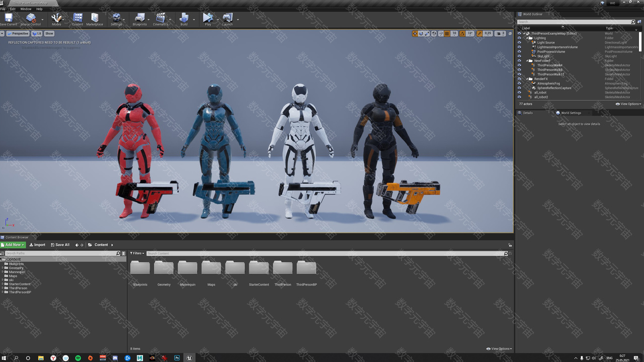Hide all_robot2 via eye icon
Viewport: 644px width, 362px height.
tap(519, 97)
